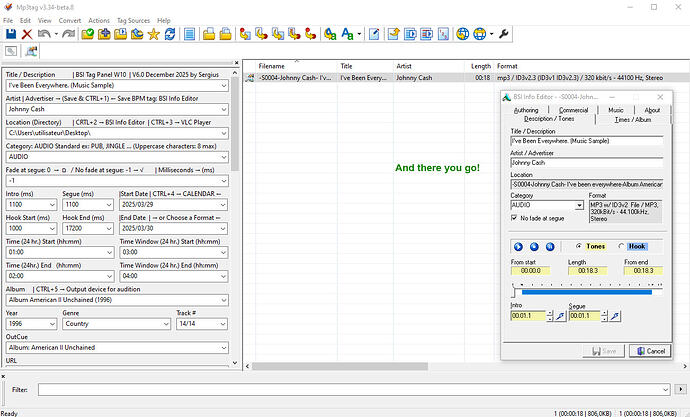Open Extended Tags via the pencil page icon
Viewport: 690px width, 417px height.
374,34
